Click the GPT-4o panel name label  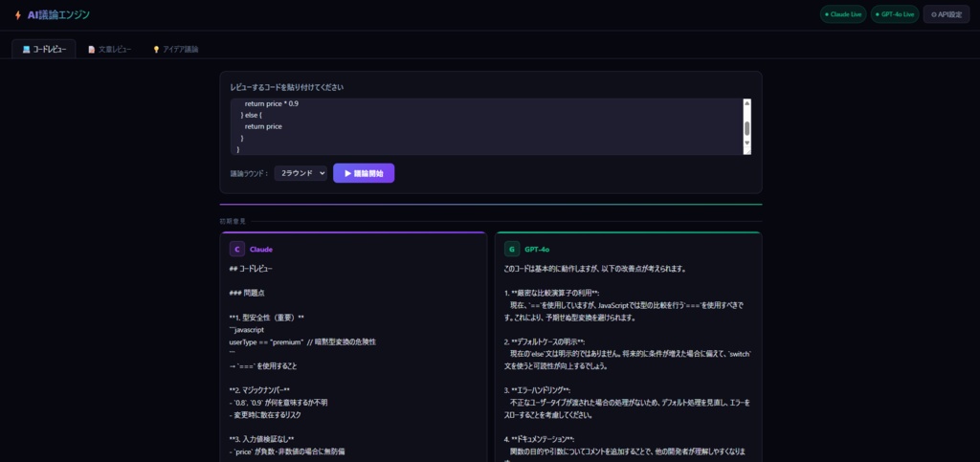[537, 249]
